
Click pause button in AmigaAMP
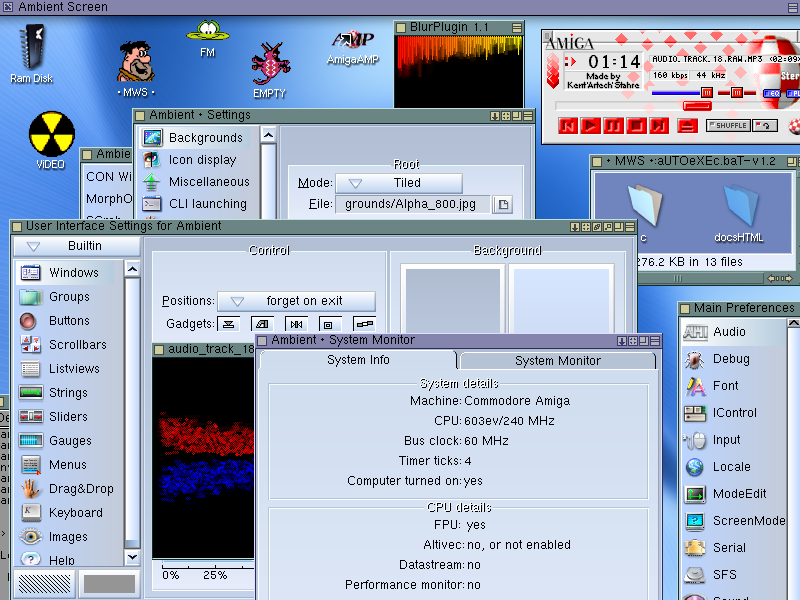point(614,126)
